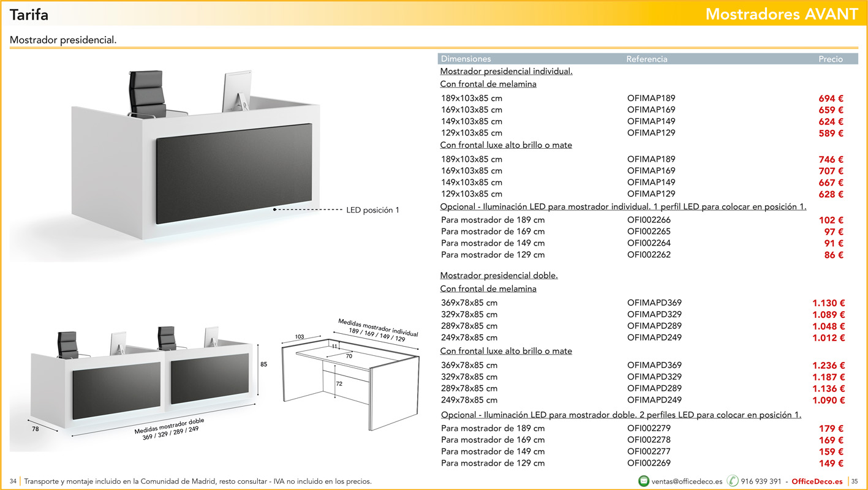This screenshot has width=868, height=490.
Task: Click reference OFI002279
Action: [x=649, y=428]
